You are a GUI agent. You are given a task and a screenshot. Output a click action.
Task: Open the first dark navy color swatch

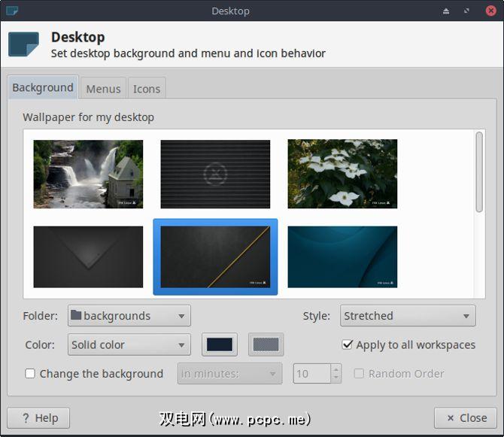coord(220,344)
